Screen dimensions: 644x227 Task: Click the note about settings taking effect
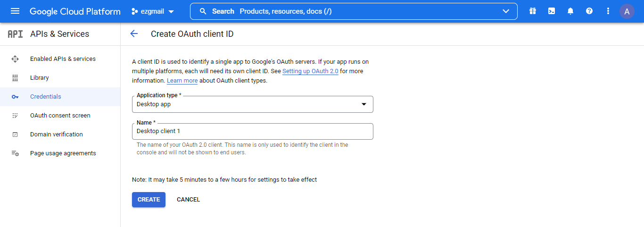[x=224, y=180]
